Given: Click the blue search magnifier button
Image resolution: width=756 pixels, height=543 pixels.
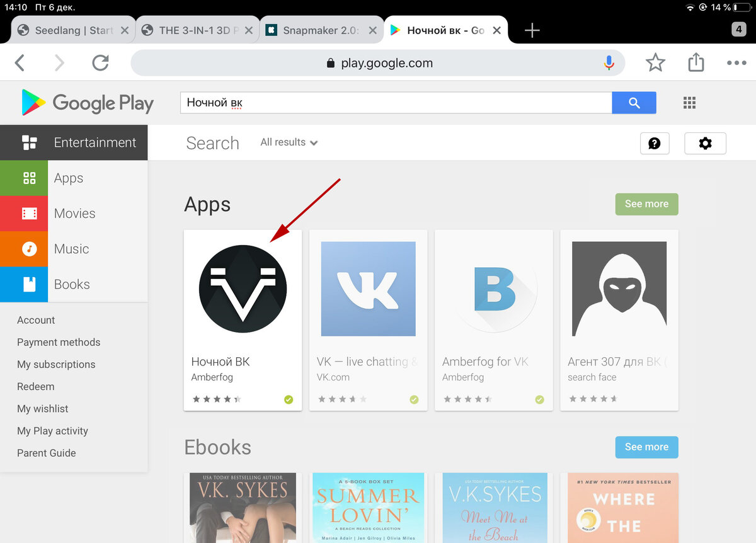Looking at the screenshot, I should point(634,103).
